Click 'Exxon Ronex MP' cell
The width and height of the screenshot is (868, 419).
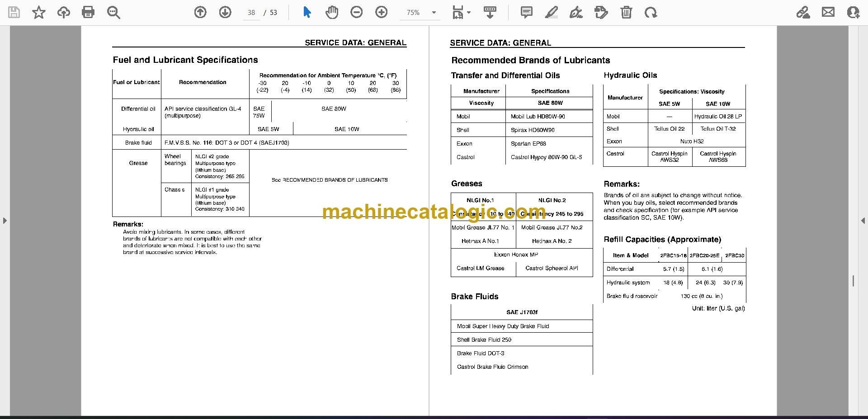[x=516, y=255]
